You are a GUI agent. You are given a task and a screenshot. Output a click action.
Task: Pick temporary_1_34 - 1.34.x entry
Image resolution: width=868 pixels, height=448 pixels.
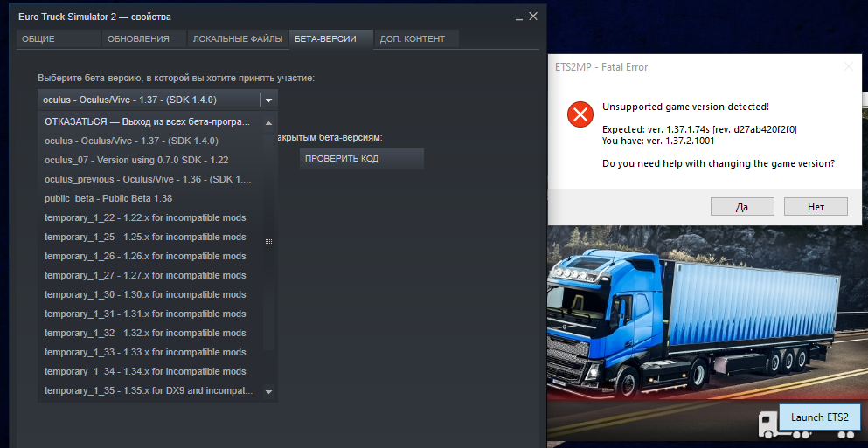tap(150, 371)
